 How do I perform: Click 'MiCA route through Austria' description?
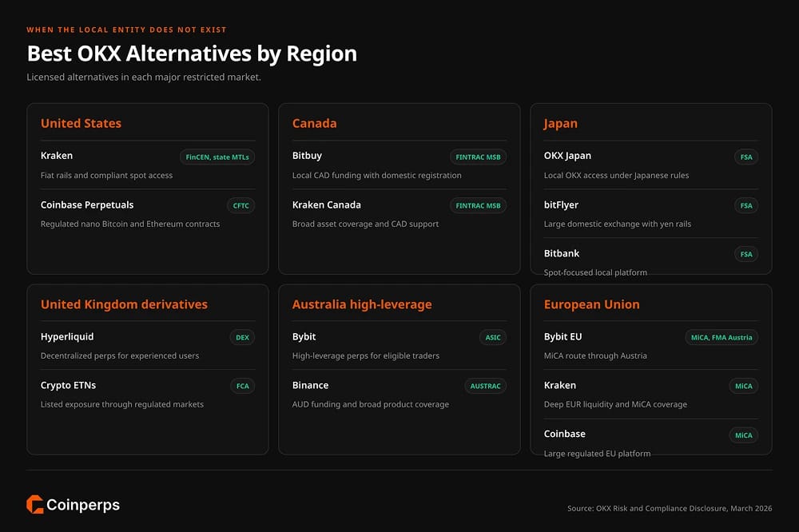[595, 355]
